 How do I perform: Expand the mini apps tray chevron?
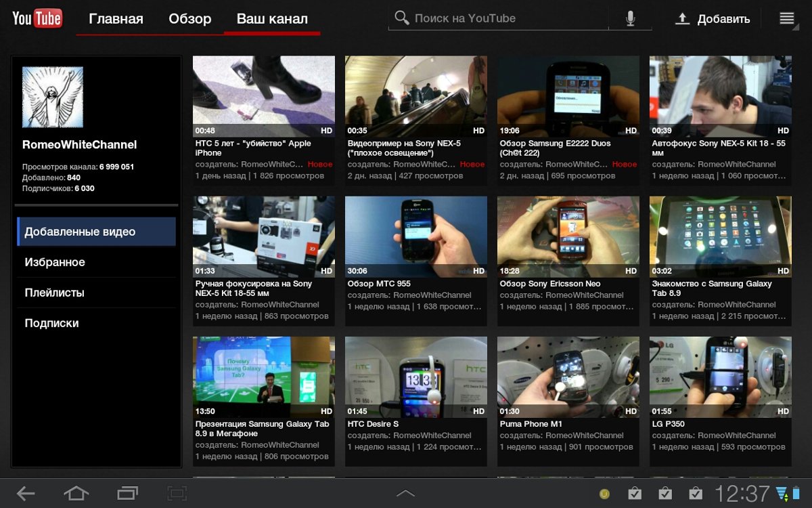pos(405,493)
